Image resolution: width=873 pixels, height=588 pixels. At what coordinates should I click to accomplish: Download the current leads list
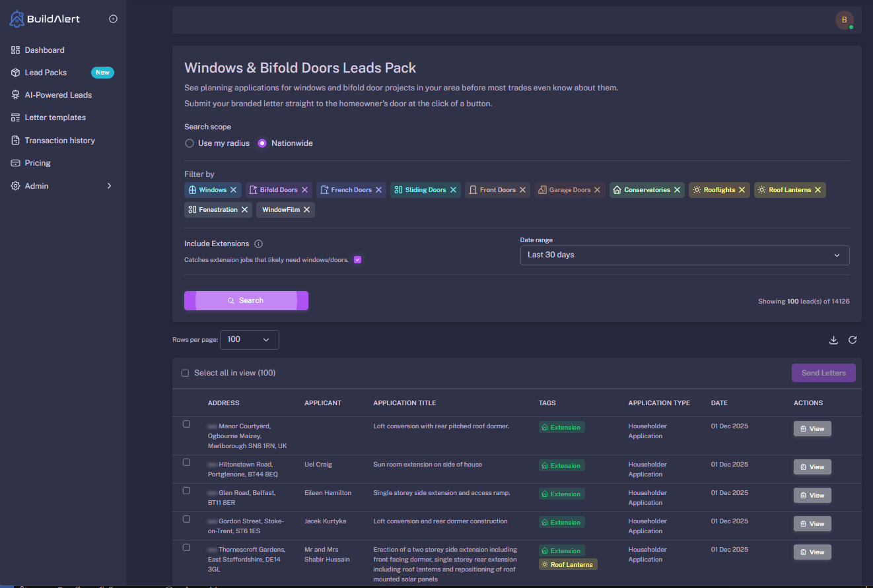[x=833, y=339]
